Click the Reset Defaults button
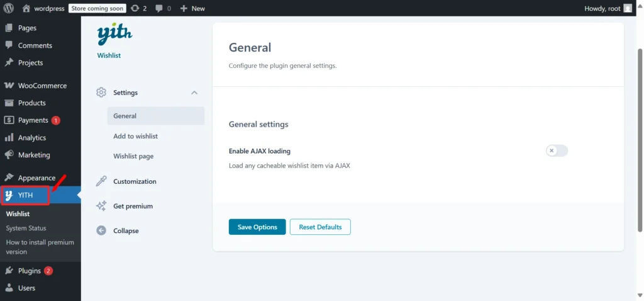 (x=320, y=227)
